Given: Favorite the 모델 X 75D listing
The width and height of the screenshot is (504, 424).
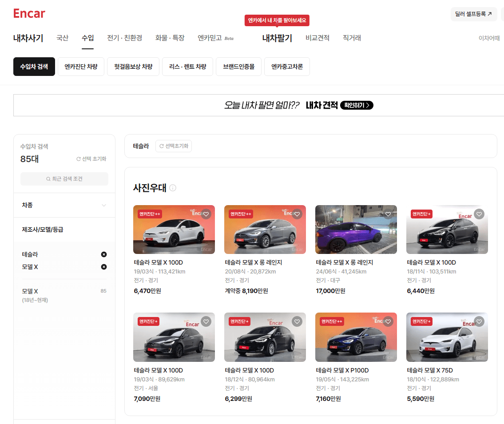Looking at the screenshot, I should [479, 321].
